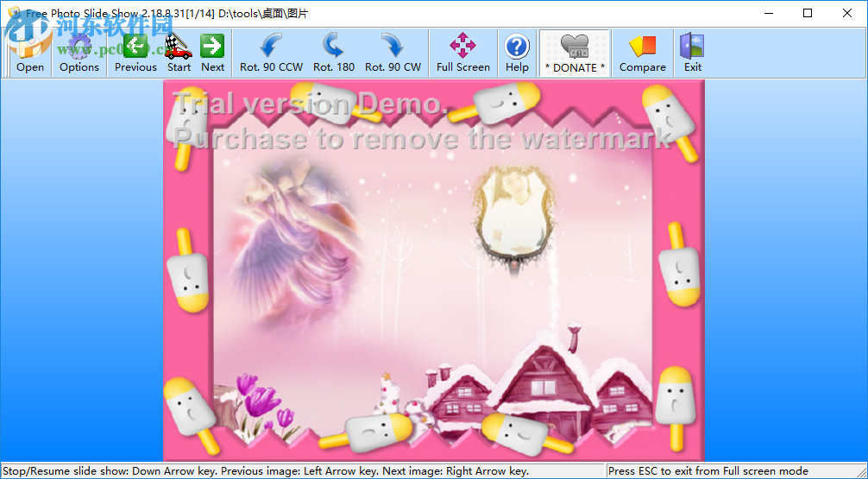Rotate image 90 degrees counter-clockwise
This screenshot has width=868, height=479.
pos(271,54)
